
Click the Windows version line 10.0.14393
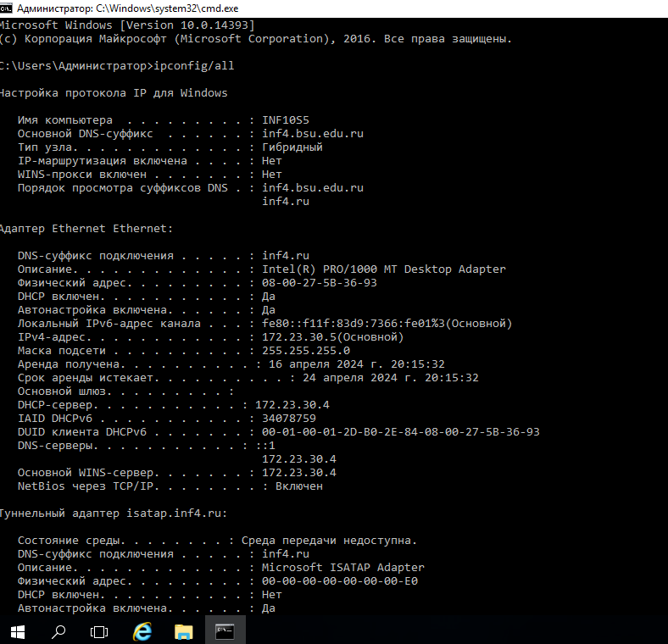(127, 25)
